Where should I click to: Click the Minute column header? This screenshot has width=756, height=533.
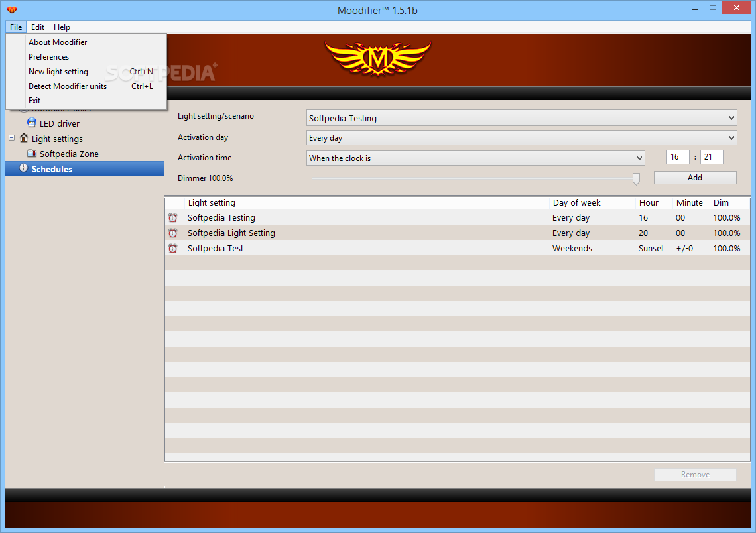coord(691,203)
